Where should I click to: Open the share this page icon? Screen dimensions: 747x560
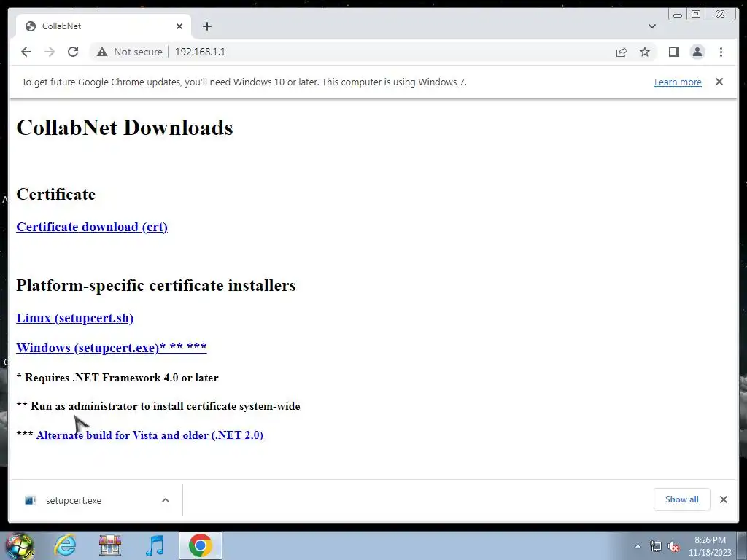pyautogui.click(x=622, y=52)
